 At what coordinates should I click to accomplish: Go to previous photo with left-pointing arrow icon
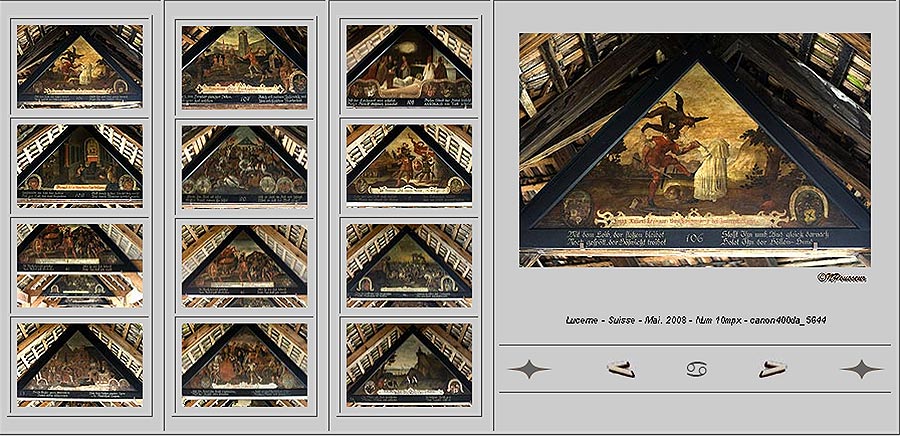[x=621, y=369]
